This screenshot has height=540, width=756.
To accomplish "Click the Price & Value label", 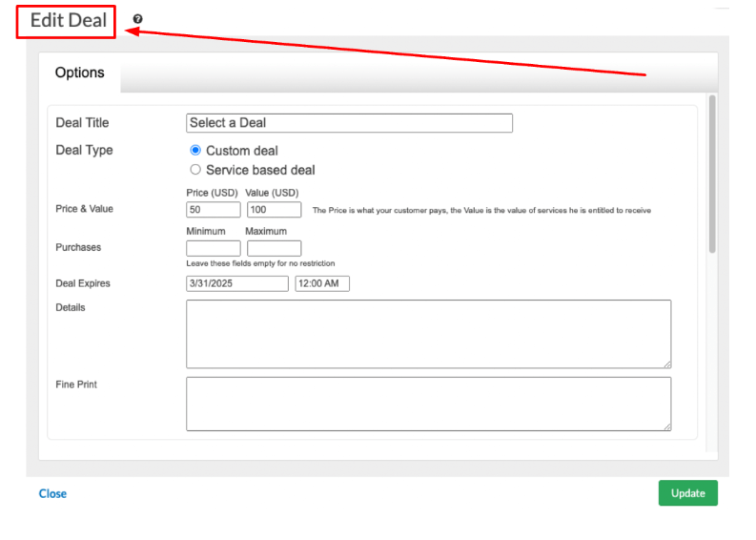I will (x=85, y=209).
